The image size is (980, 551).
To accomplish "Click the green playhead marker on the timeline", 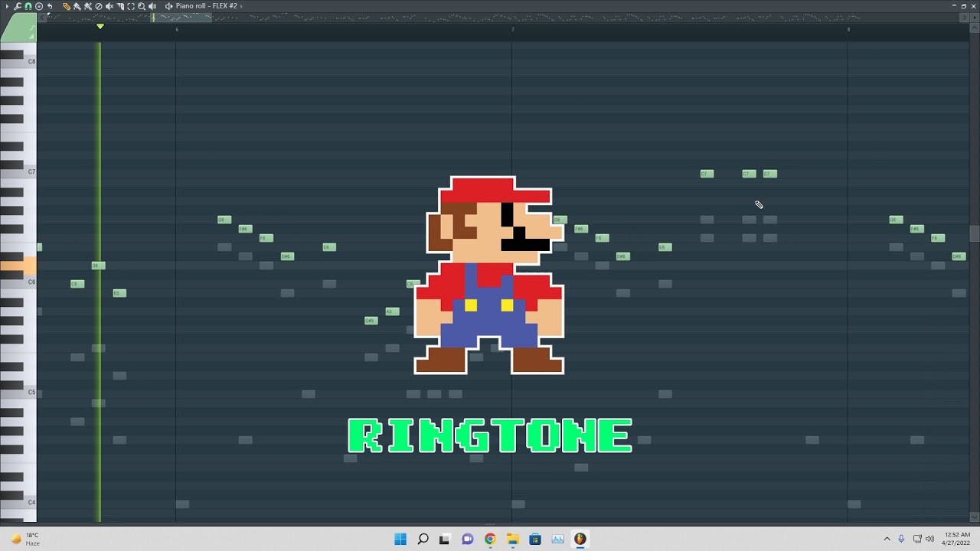I will point(100,27).
